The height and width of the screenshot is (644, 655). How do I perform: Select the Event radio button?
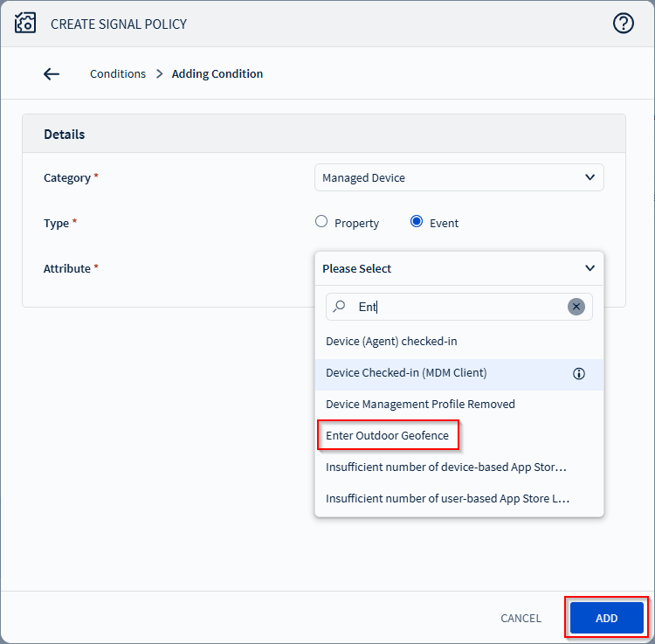[417, 222]
